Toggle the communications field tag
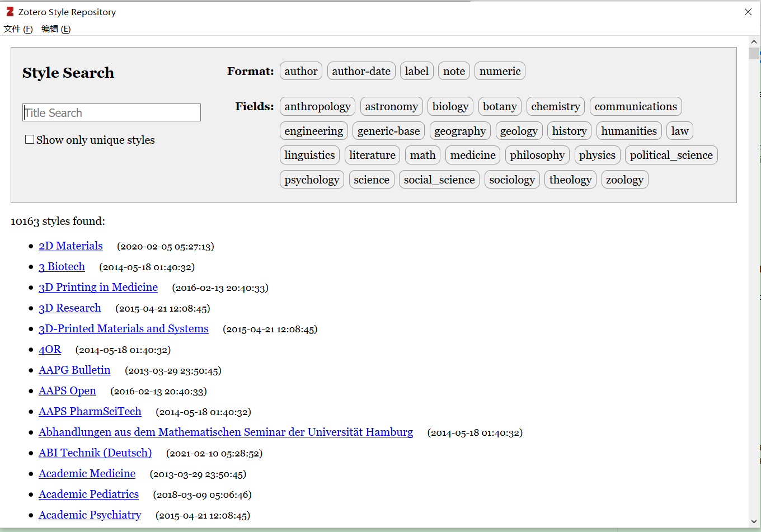The image size is (761, 532). [x=636, y=106]
